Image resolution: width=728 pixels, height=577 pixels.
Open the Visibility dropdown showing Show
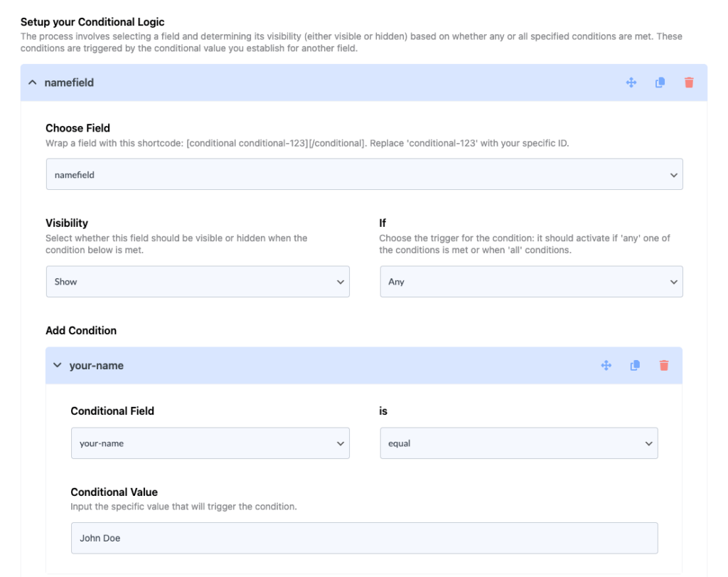[x=197, y=282]
